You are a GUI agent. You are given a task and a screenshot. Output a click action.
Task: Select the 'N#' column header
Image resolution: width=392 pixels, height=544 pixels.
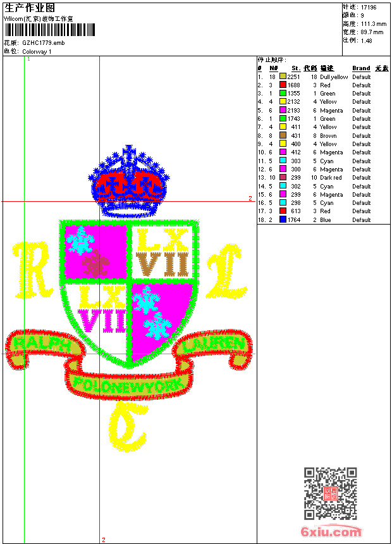pyautogui.click(x=273, y=68)
